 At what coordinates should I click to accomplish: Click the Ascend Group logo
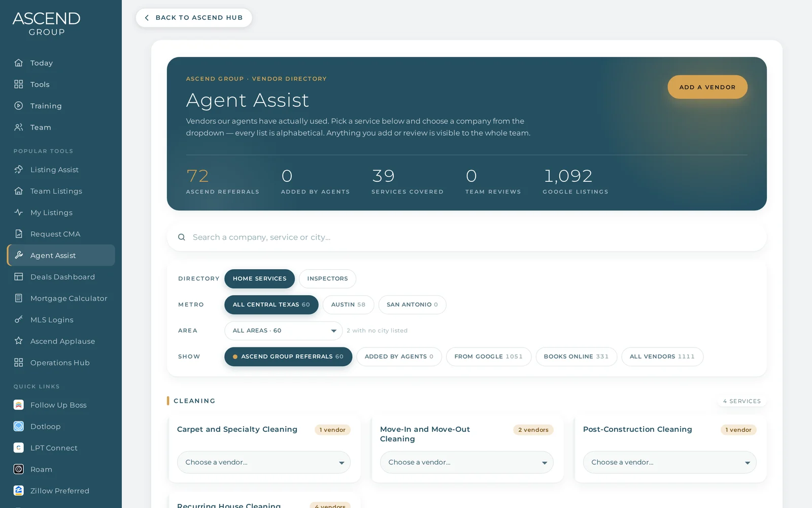tap(47, 24)
